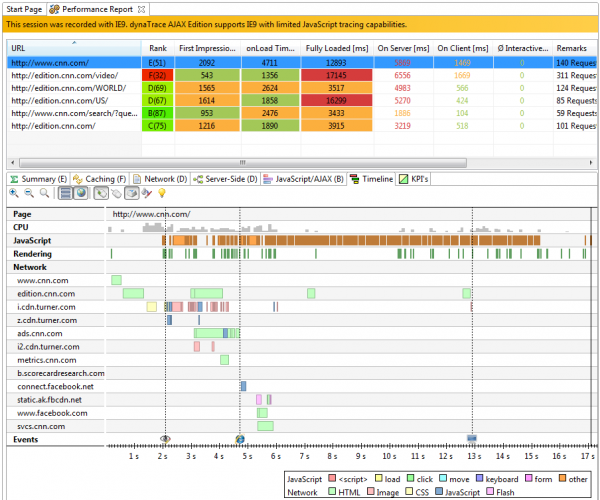Viewport: 600px width, 500px height.
Task: Click the red F(32) rank cell
Action: pyautogui.click(x=158, y=75)
